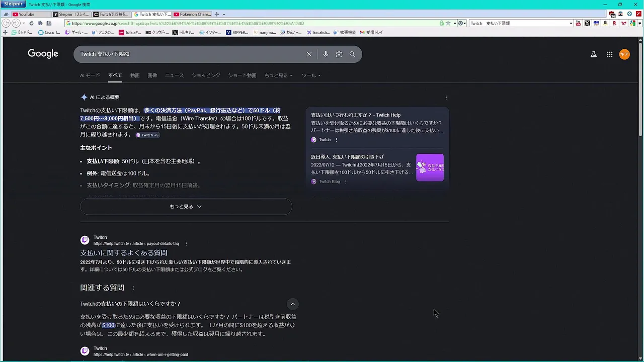Search with Rakuten engine icon
The width and height of the screenshot is (644, 362).
(x=614, y=23)
